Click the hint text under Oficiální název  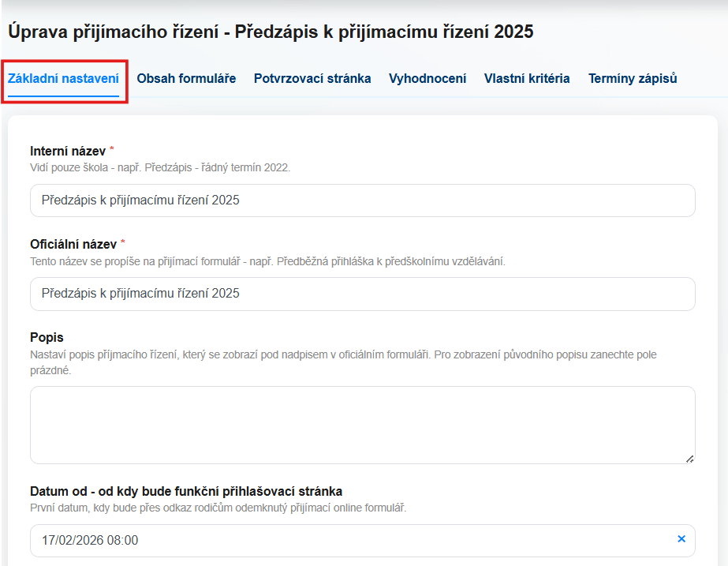pyautogui.click(x=267, y=261)
